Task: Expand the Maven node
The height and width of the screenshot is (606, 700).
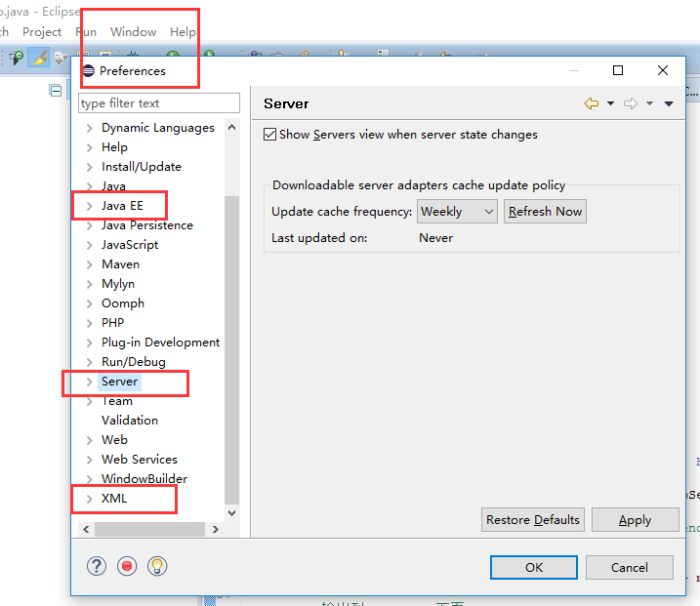Action: (89, 264)
